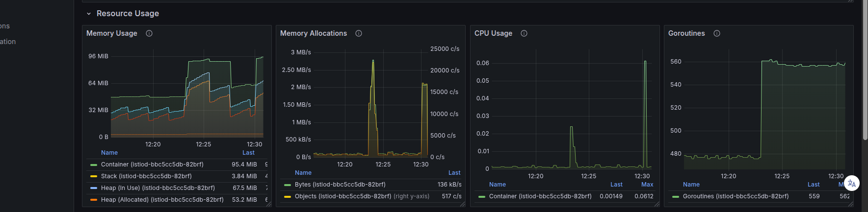Open the Goroutines panel title
Screen dimensions: 868x212
(x=686, y=33)
